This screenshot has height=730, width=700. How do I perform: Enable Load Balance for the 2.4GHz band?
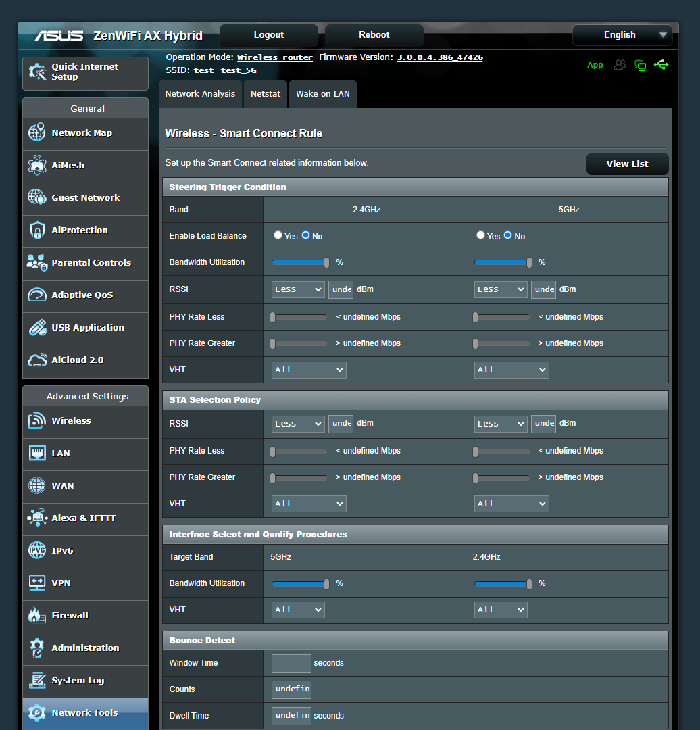pyautogui.click(x=278, y=235)
